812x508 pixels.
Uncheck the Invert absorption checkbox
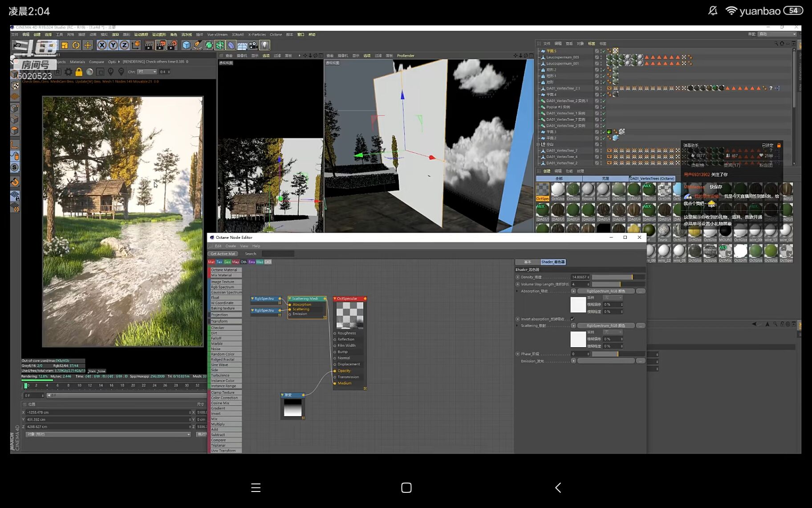572,319
